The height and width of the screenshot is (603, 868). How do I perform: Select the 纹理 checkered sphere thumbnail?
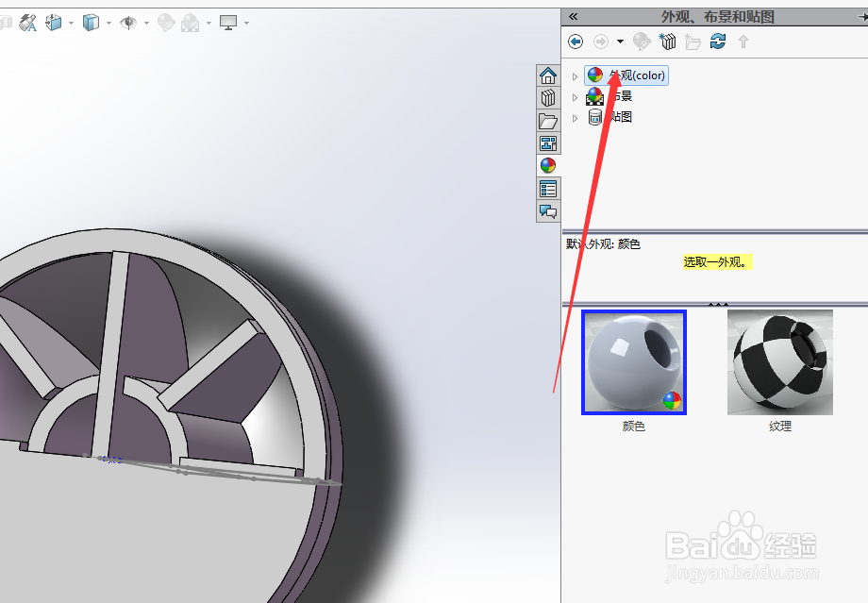[x=780, y=362]
